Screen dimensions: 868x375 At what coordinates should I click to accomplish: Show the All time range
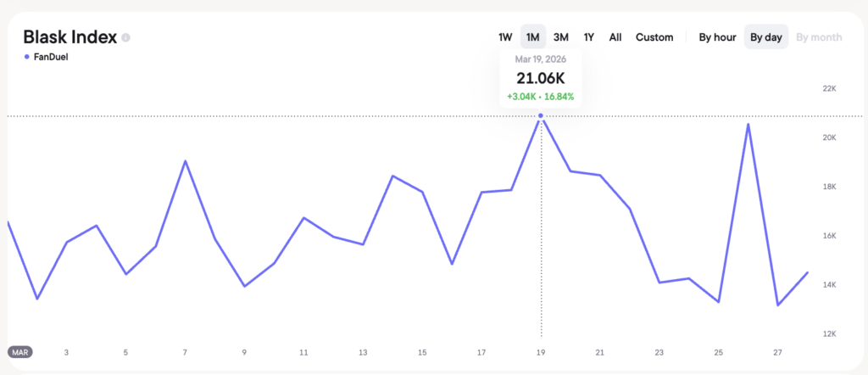[x=615, y=37]
